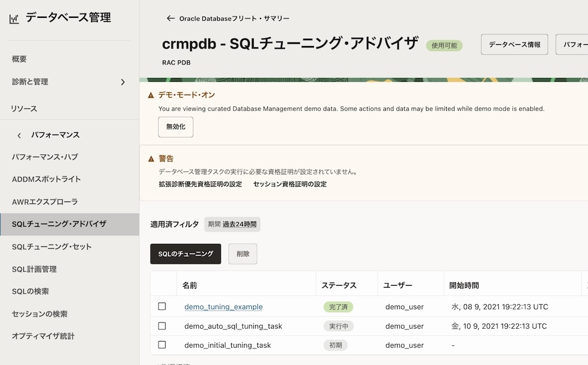Click the 実行中 status badge
Screen dimensions: 588x365
pyautogui.click(x=339, y=326)
